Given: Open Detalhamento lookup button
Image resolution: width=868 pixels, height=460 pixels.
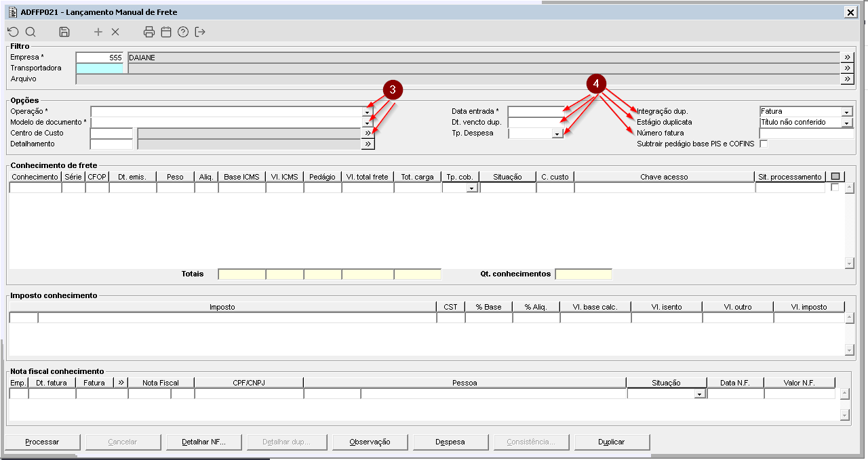Looking at the screenshot, I should coord(368,144).
